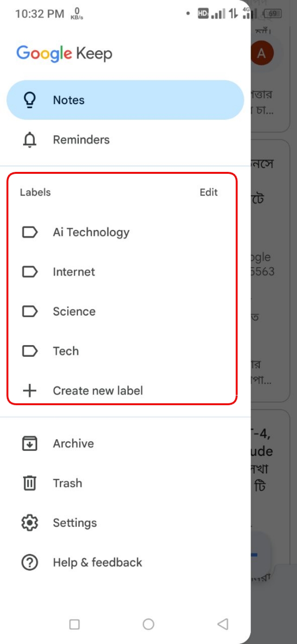
Task: Open the Reminders menu item
Action: click(81, 140)
